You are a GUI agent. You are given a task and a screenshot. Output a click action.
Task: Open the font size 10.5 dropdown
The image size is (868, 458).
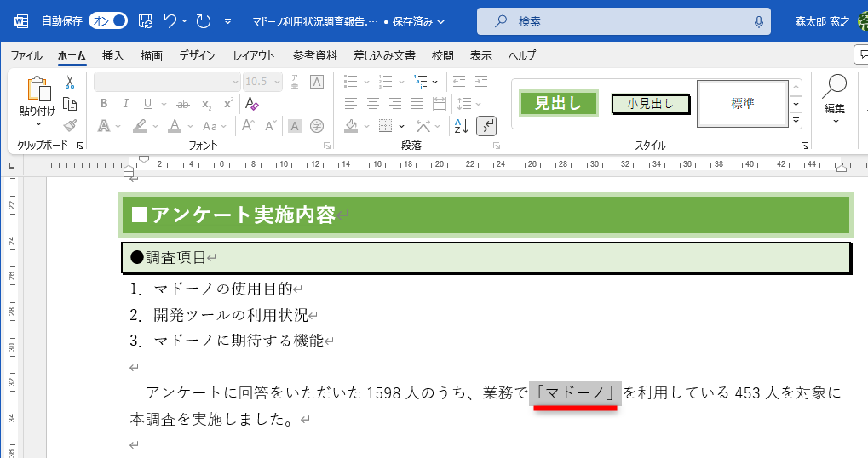pyautogui.click(x=277, y=82)
